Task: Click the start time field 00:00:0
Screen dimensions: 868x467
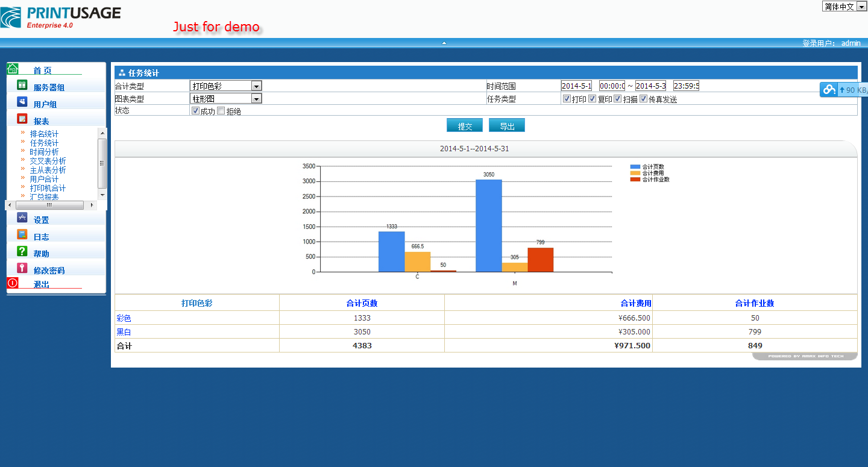Action: [x=612, y=86]
